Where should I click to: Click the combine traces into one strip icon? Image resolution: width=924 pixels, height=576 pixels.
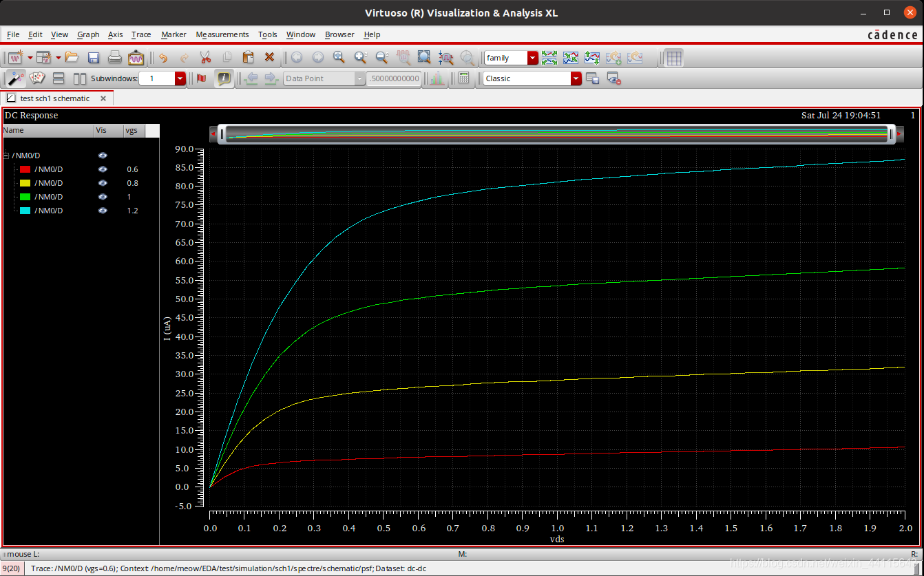tap(571, 58)
